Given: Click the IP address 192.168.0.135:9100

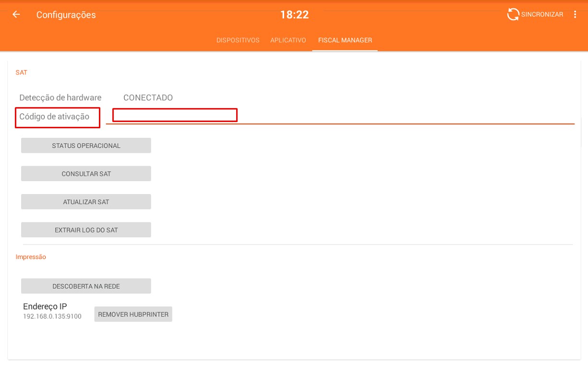Looking at the screenshot, I should [52, 317].
